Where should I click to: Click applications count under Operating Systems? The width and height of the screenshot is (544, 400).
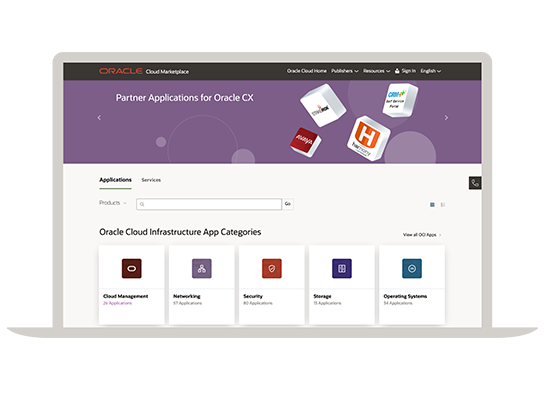[x=398, y=303]
